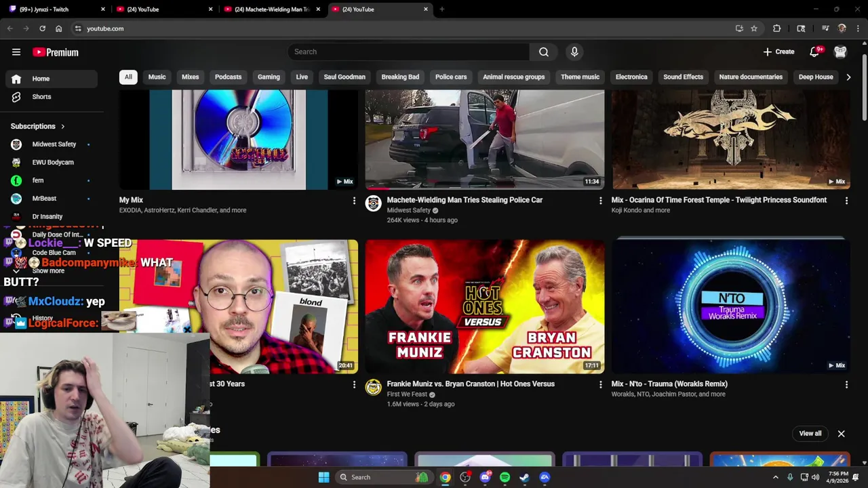This screenshot has width=868, height=488.
Task: Open options for N'to Trauma mix
Action: [x=846, y=384]
